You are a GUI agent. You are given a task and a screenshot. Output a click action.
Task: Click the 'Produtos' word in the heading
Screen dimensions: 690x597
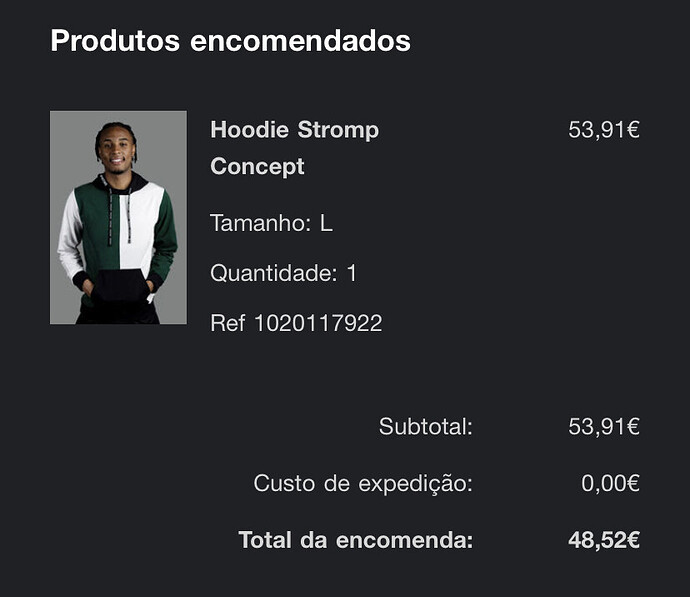(x=115, y=40)
